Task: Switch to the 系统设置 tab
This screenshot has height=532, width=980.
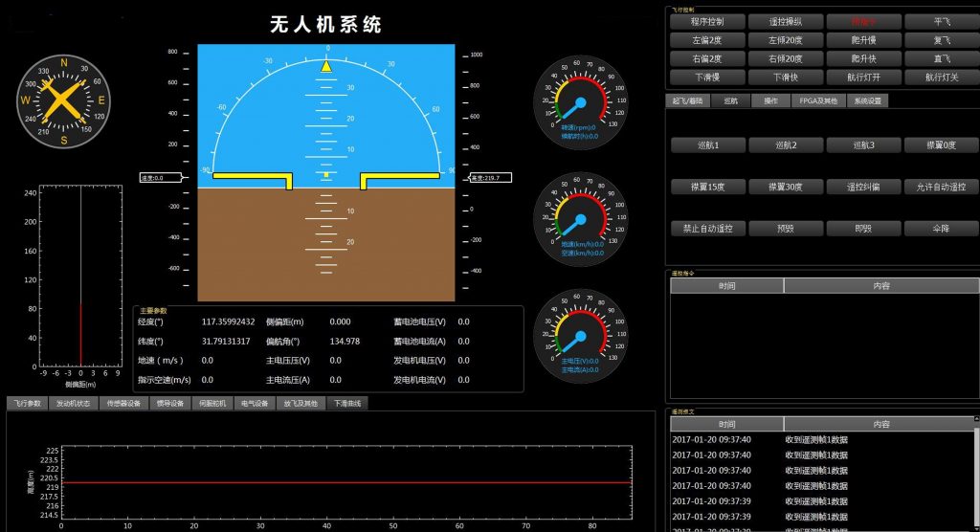Action: tap(868, 100)
